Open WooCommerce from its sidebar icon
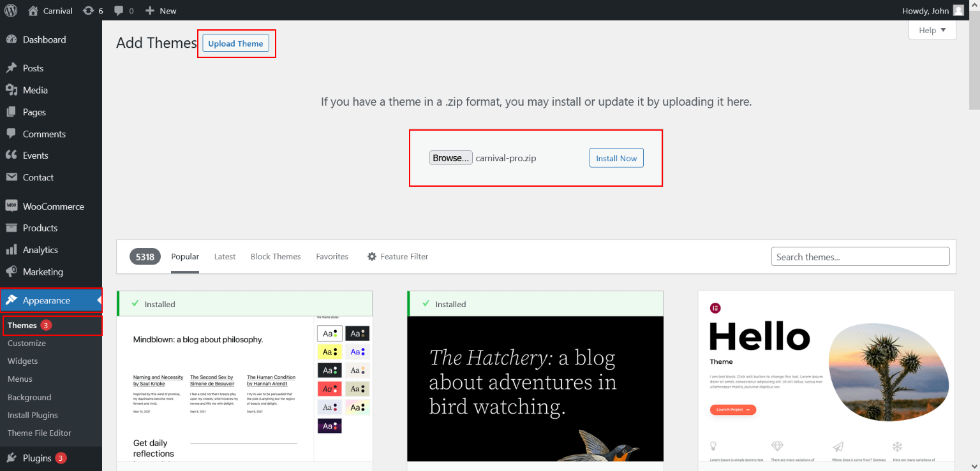Screen dimensions: 980x471 coord(11,206)
